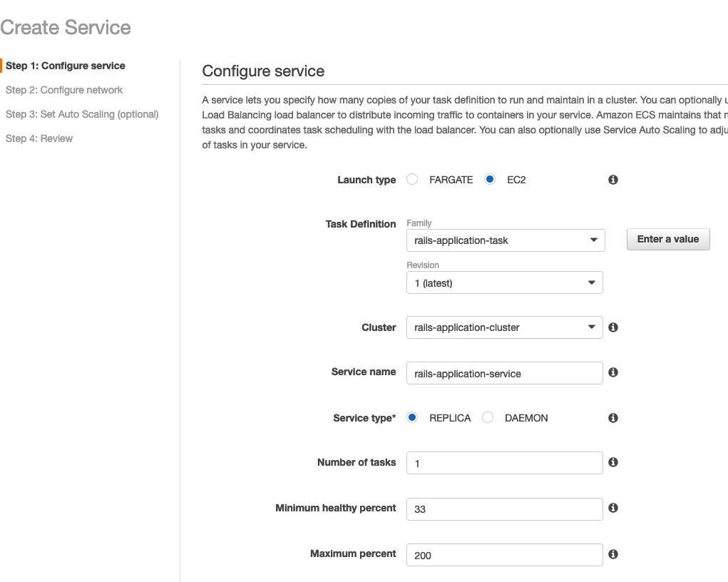
Task: Click the Enter a value button
Action: pyautogui.click(x=668, y=239)
